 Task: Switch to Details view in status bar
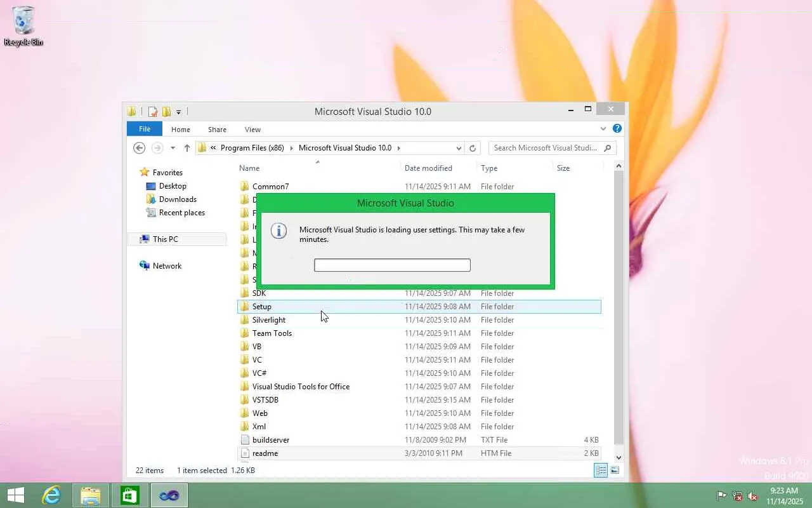(599, 470)
